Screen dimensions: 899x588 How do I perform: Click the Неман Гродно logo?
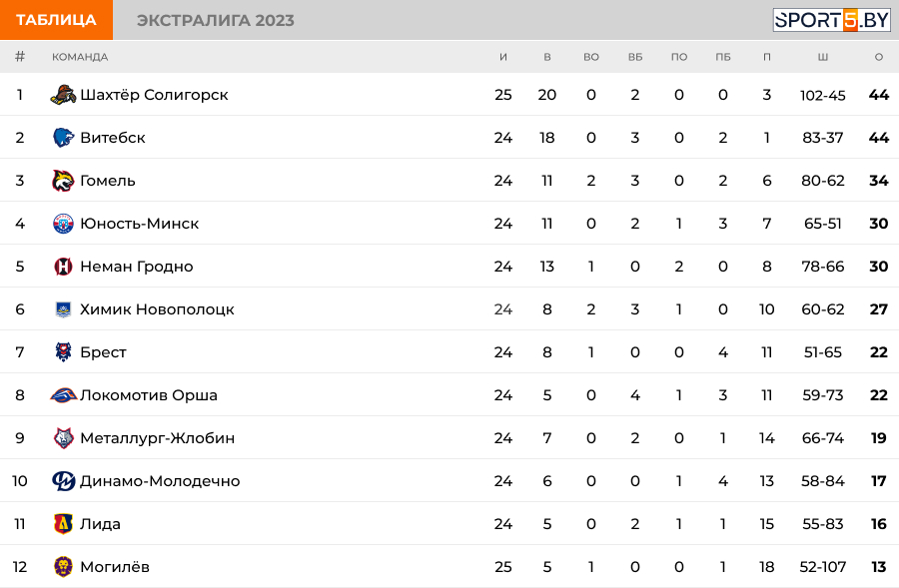63,267
